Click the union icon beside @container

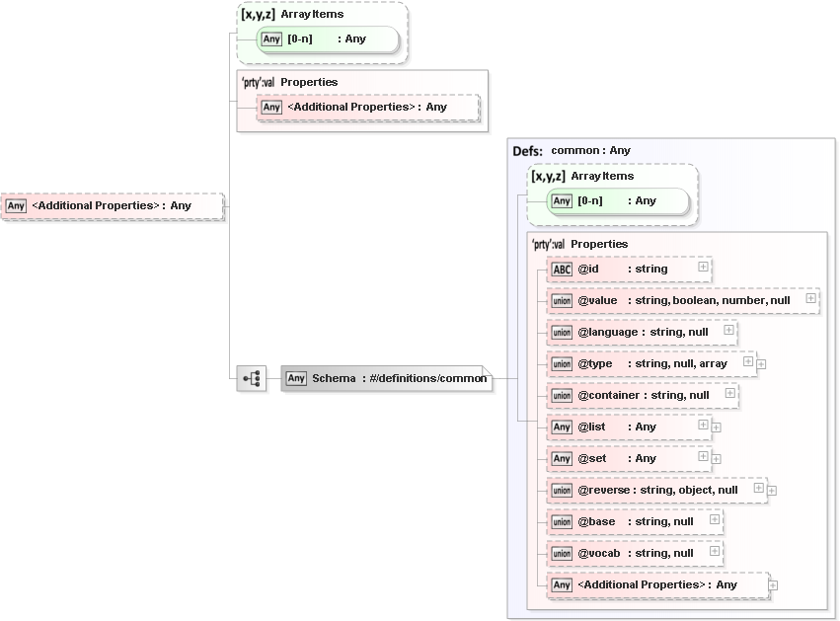562,395
